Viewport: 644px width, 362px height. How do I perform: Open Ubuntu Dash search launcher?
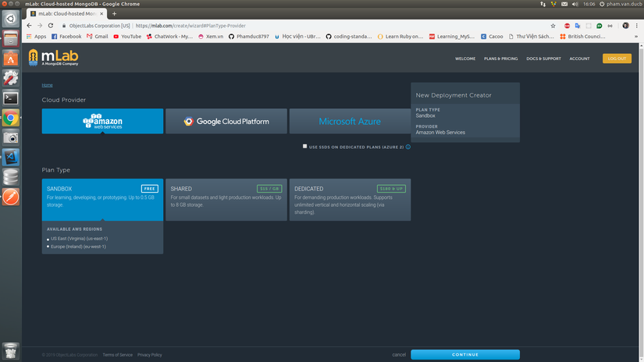point(11,19)
